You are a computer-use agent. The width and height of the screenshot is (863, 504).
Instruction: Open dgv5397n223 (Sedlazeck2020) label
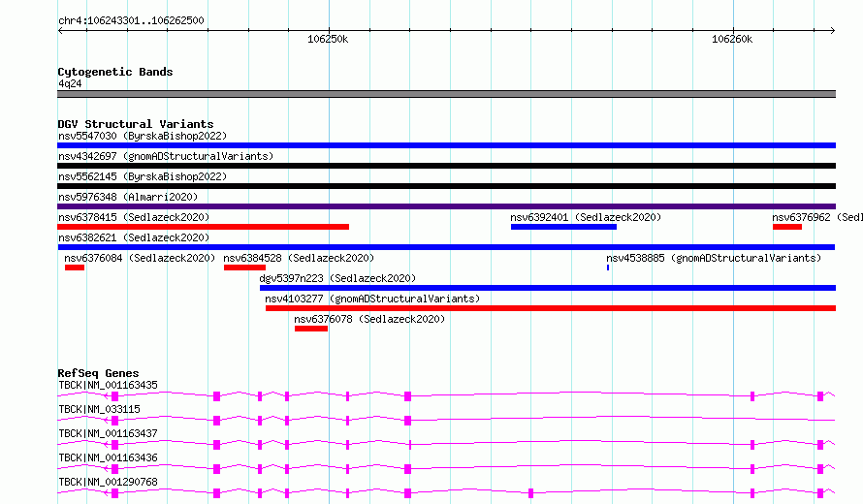(338, 278)
